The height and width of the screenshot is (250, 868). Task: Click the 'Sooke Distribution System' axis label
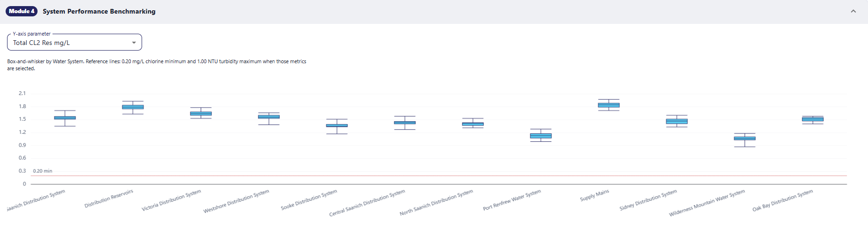[309, 200]
